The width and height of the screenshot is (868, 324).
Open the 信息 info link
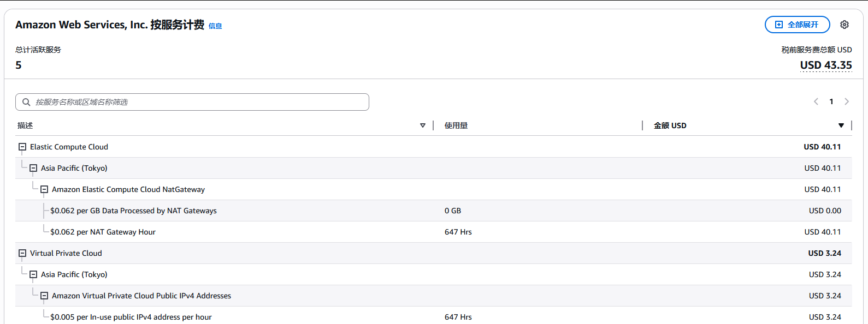(x=215, y=26)
